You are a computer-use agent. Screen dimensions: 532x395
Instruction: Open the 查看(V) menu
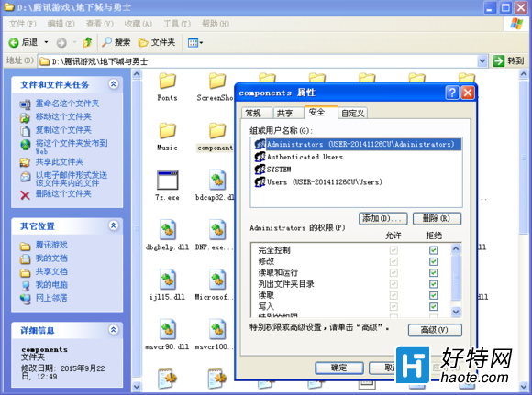click(x=99, y=24)
